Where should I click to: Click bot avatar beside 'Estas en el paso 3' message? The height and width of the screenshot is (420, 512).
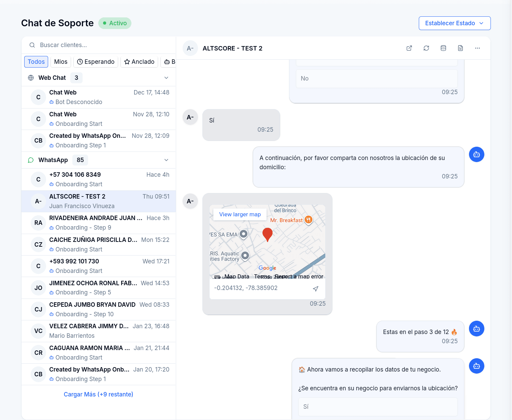pos(477,329)
